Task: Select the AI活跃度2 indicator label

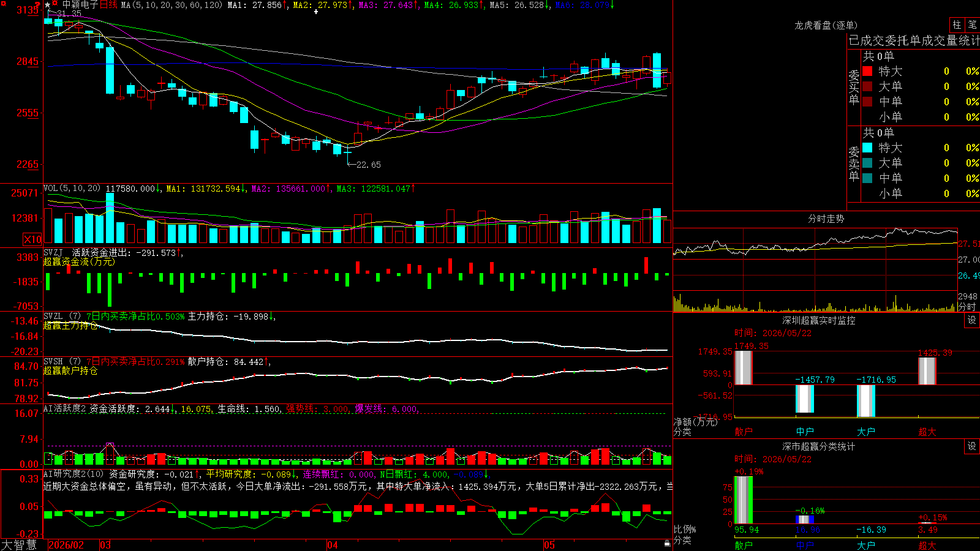Action: click(65, 409)
